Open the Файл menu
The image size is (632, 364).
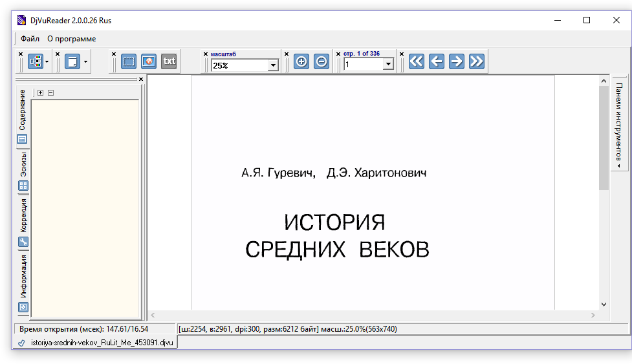pos(30,39)
